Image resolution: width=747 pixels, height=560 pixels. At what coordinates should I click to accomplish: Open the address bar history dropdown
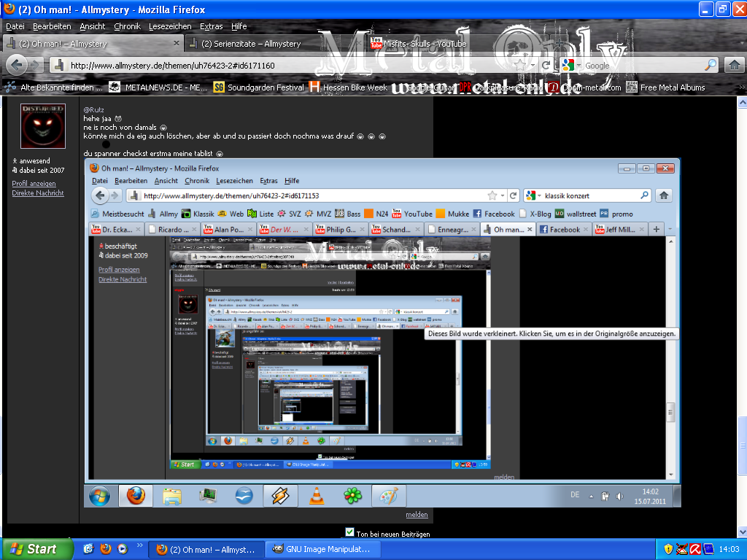click(x=533, y=65)
